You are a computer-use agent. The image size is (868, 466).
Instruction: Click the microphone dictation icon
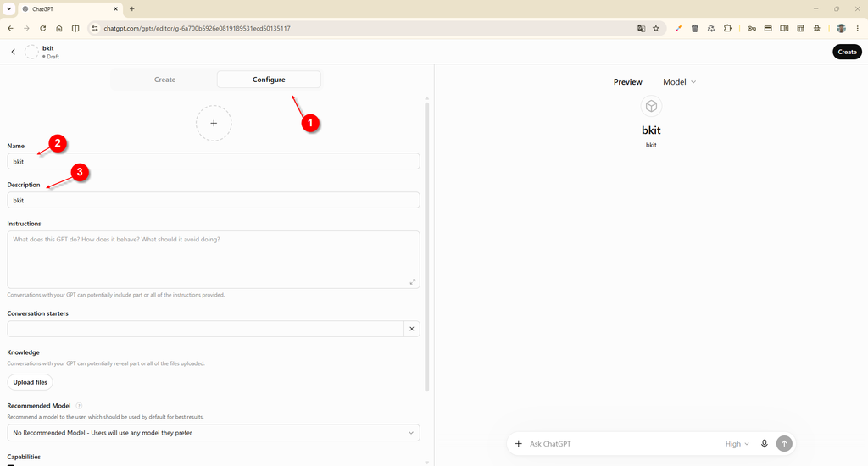click(765, 443)
